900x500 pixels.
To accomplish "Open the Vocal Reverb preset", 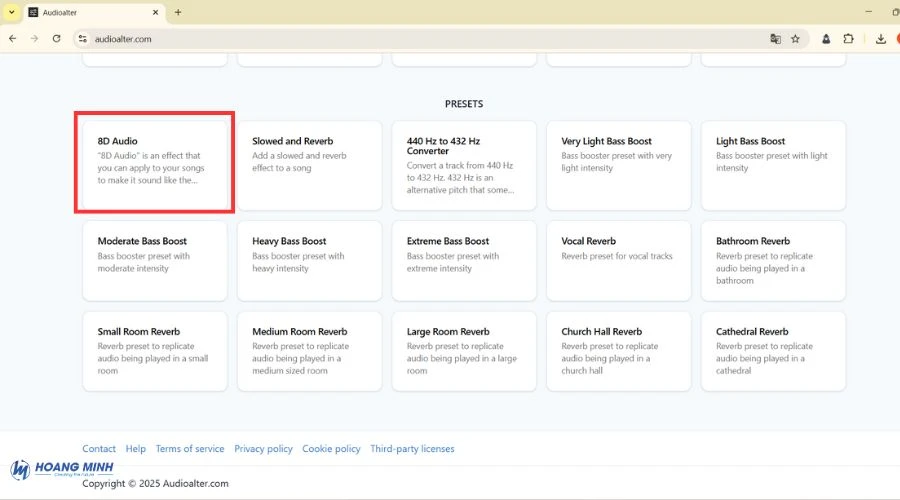I will (x=619, y=261).
